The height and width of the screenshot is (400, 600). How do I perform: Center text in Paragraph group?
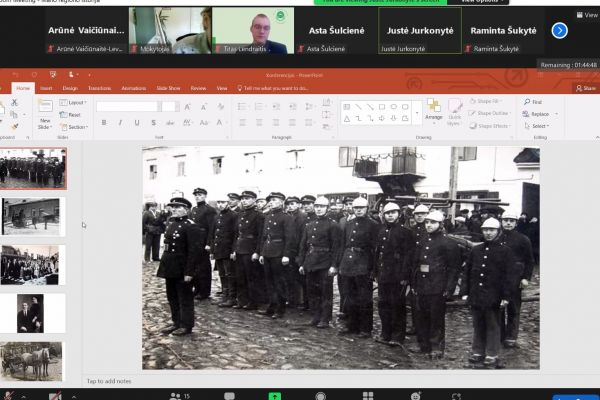point(259,122)
